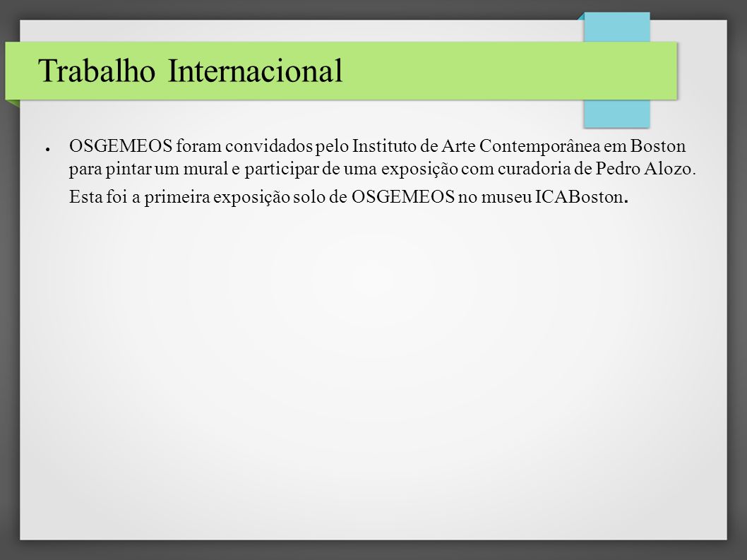Click the slide title 'Trabalho Internacional'
This screenshot has width=747, height=560.
click(x=190, y=71)
